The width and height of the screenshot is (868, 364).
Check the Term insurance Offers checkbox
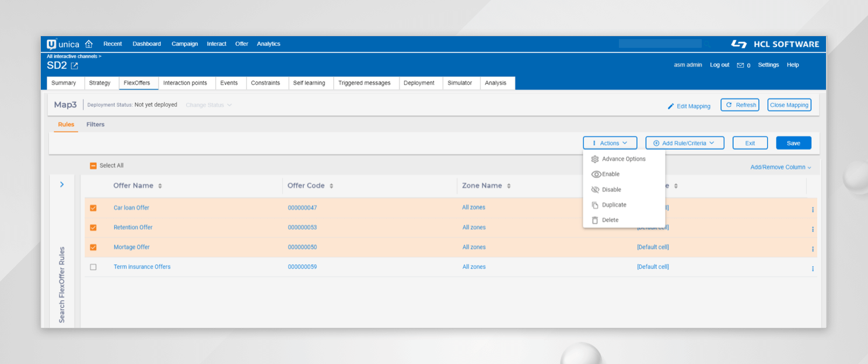click(93, 267)
